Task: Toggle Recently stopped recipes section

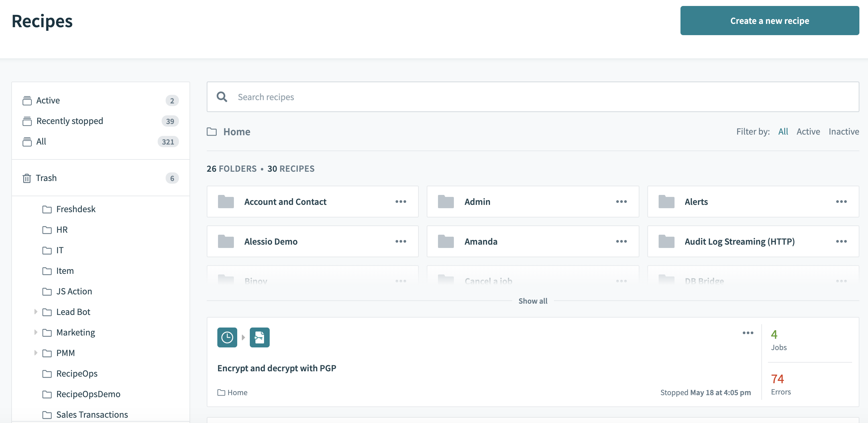Action: (100, 120)
